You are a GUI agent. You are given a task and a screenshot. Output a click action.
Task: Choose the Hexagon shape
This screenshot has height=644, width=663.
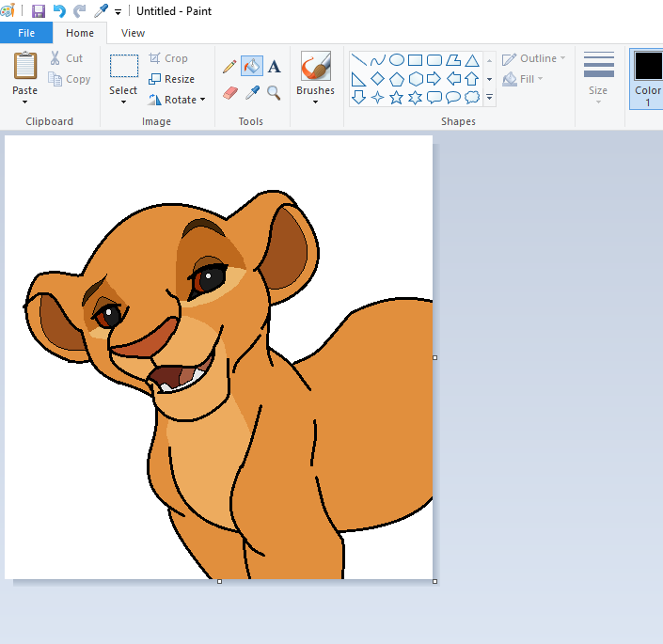point(416,79)
